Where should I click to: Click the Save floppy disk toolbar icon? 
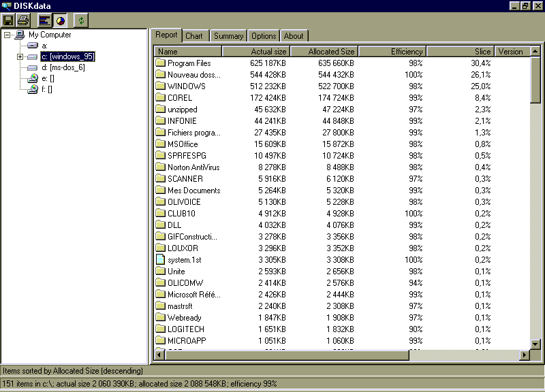tap(8, 21)
